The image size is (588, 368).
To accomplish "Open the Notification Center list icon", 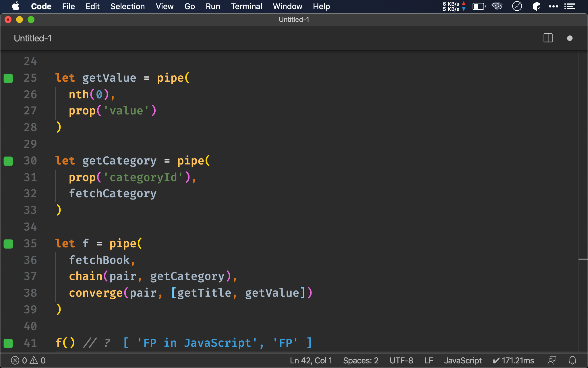I will (569, 6).
